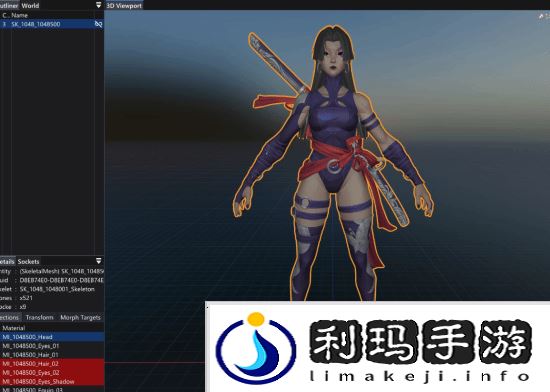Switch to the Sections tab

pos(9,317)
